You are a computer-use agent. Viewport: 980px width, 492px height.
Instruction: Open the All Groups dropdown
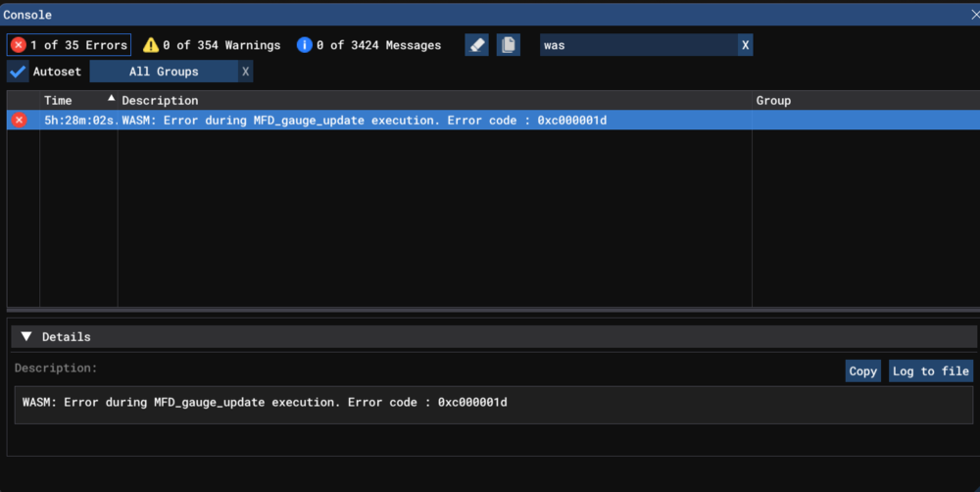[163, 72]
